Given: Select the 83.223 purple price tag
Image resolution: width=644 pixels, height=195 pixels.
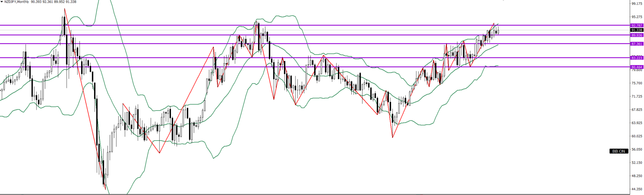Looking at the screenshot, I should click(637, 58).
